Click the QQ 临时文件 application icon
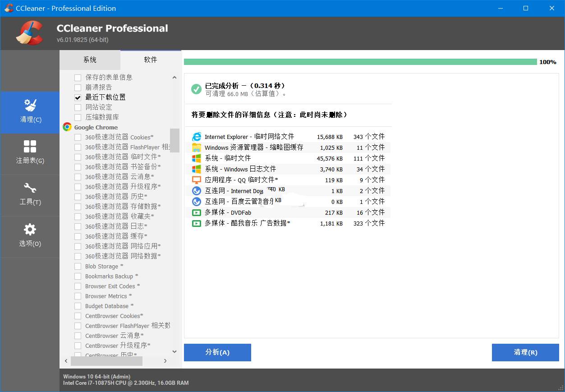 coord(196,180)
